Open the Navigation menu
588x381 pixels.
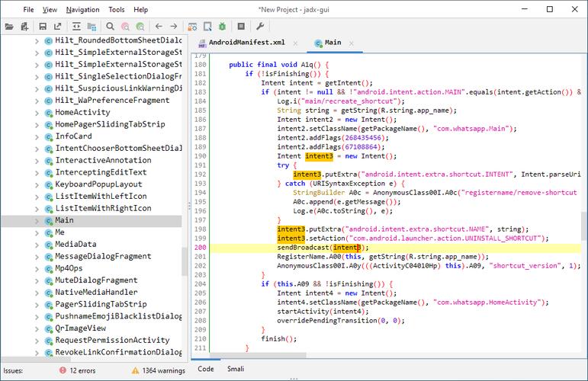click(82, 10)
